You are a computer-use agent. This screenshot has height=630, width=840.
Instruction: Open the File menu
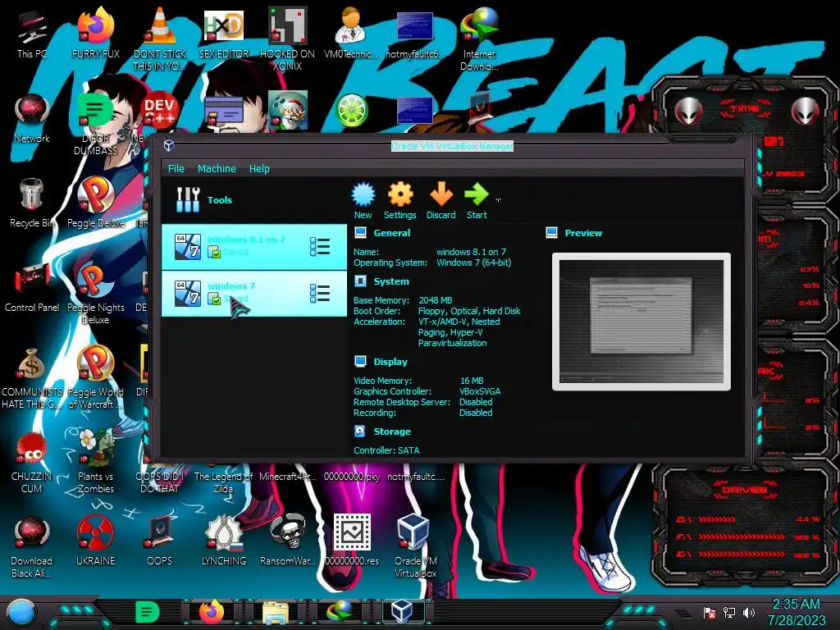(x=176, y=168)
